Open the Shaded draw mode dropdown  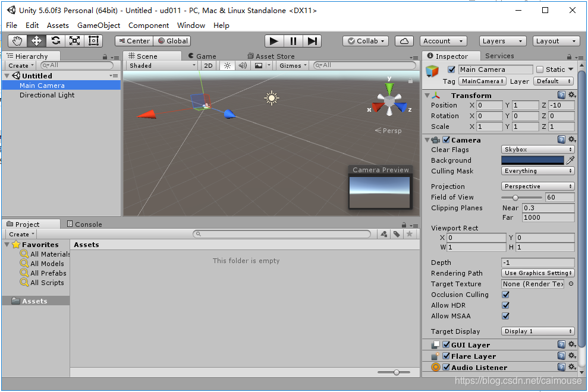click(x=162, y=65)
